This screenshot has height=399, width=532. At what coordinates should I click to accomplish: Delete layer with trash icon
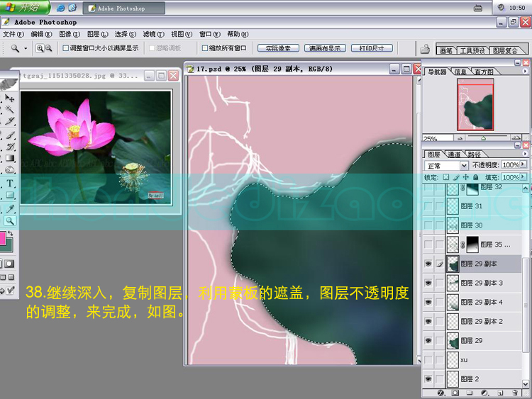pyautogui.click(x=515, y=393)
